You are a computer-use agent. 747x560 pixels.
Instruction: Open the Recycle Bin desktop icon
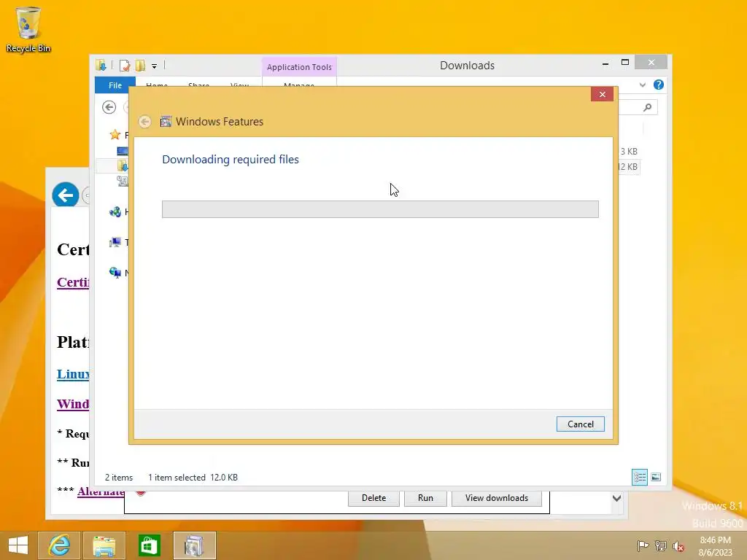28,28
